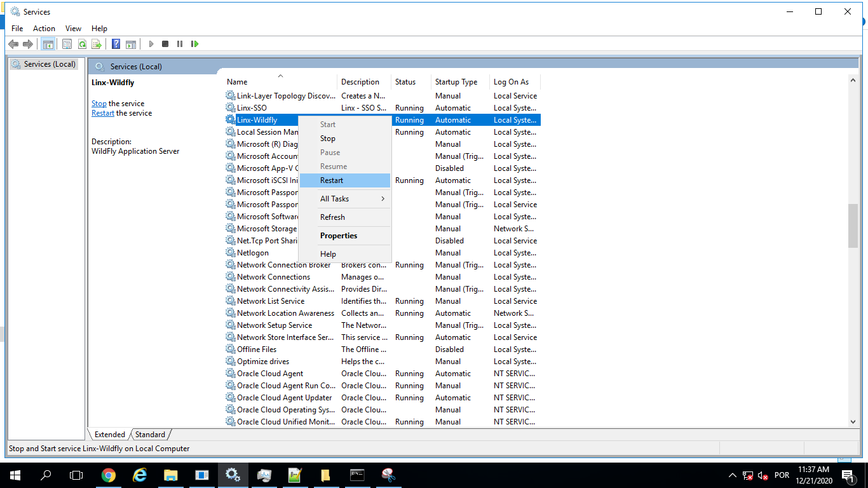Viewport: 868px width, 488px height.
Task: Click the blue Help toolbar icon
Action: click(116, 44)
